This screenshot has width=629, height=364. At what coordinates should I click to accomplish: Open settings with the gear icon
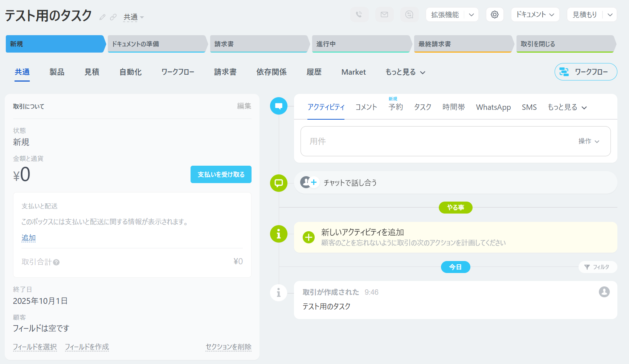point(494,15)
